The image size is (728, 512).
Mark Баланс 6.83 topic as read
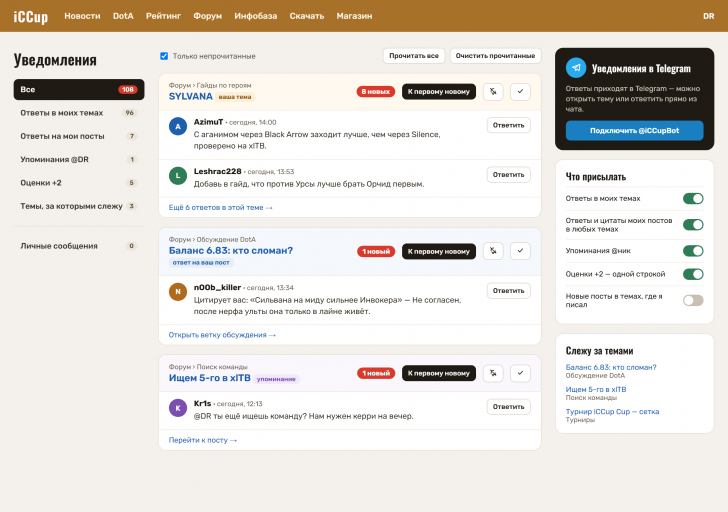pos(520,251)
